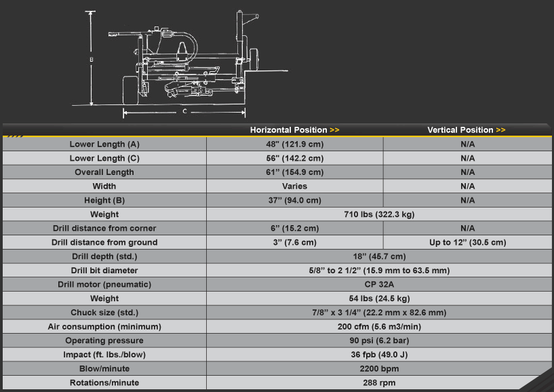Select the 'Lower Length (C)' row label

point(104,158)
